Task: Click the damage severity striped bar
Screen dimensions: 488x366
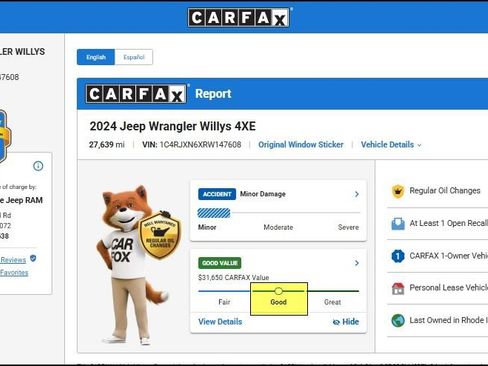Action: pyautogui.click(x=214, y=213)
